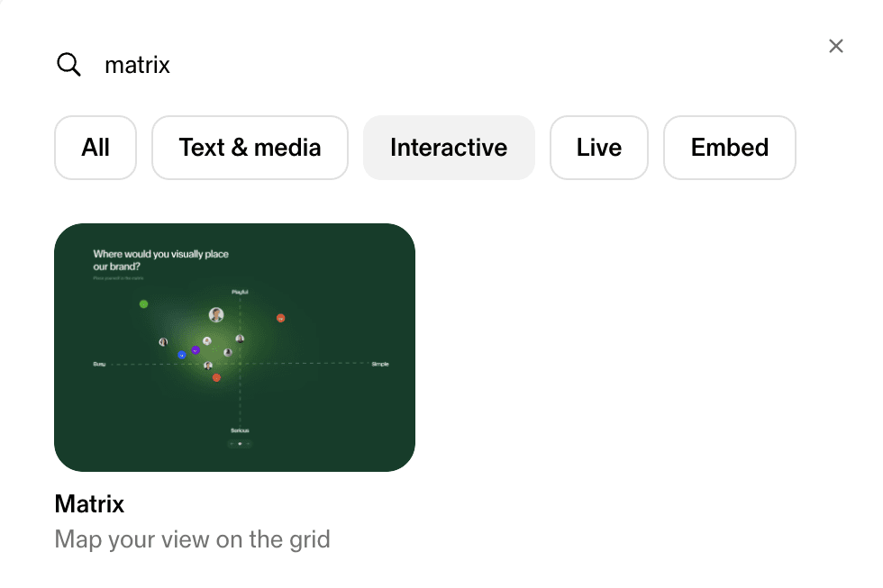Click the green dot in Matrix preview

point(143,304)
